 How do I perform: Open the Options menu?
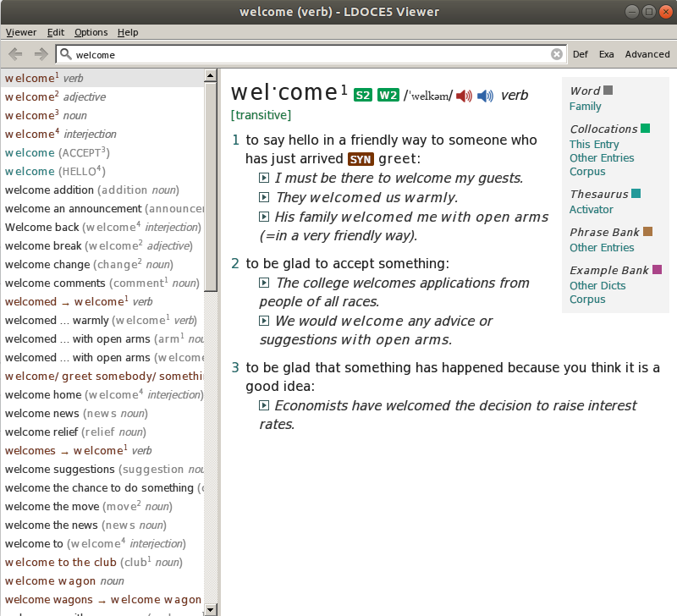[91, 32]
